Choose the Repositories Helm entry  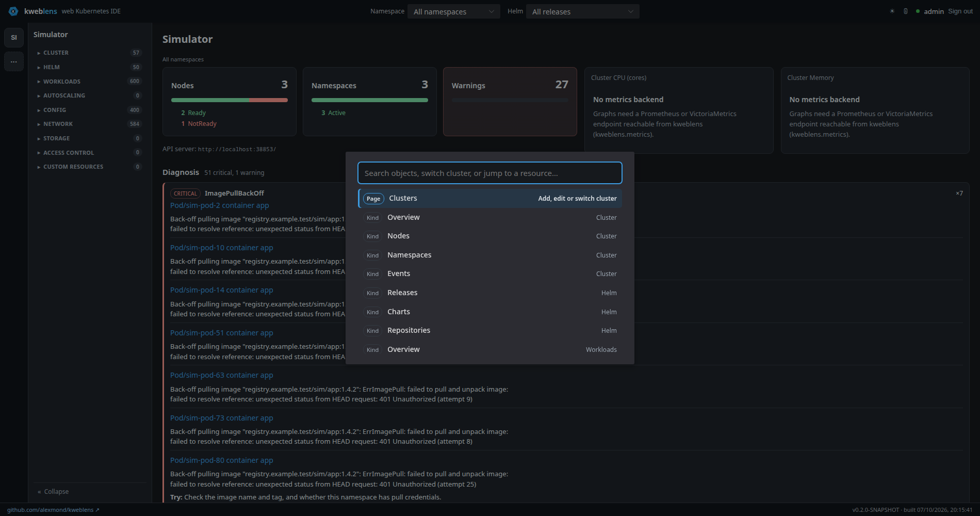click(x=490, y=330)
